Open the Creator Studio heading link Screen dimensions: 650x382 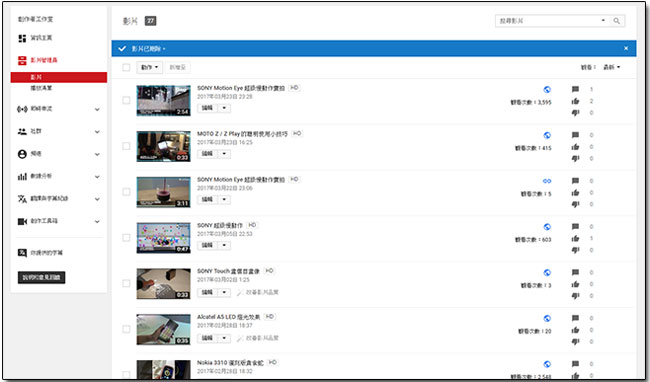[35, 19]
